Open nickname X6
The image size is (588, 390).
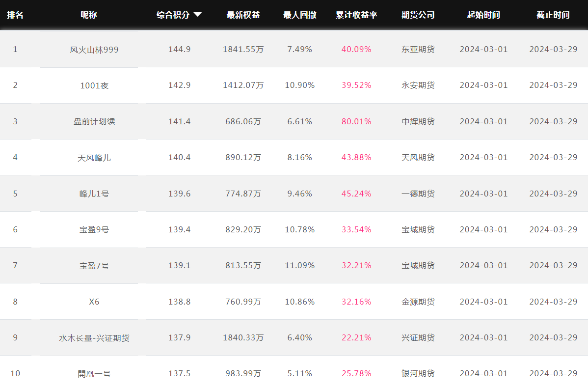click(x=94, y=302)
